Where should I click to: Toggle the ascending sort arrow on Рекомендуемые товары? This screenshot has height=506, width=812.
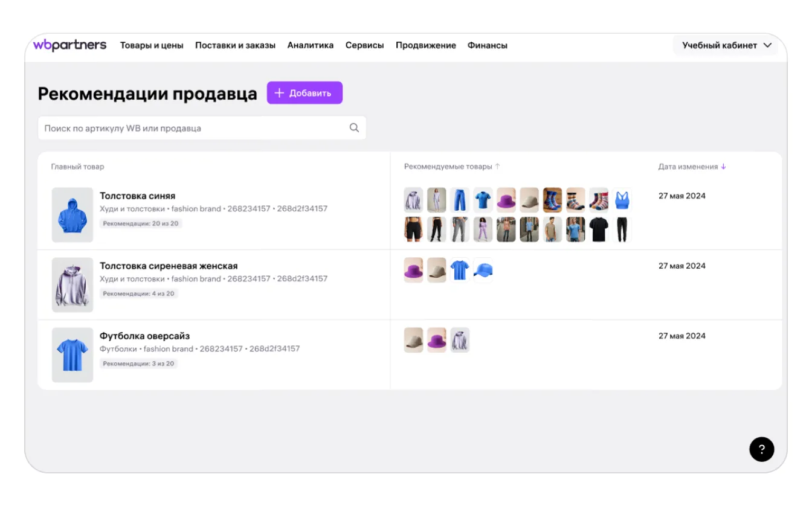click(x=497, y=167)
